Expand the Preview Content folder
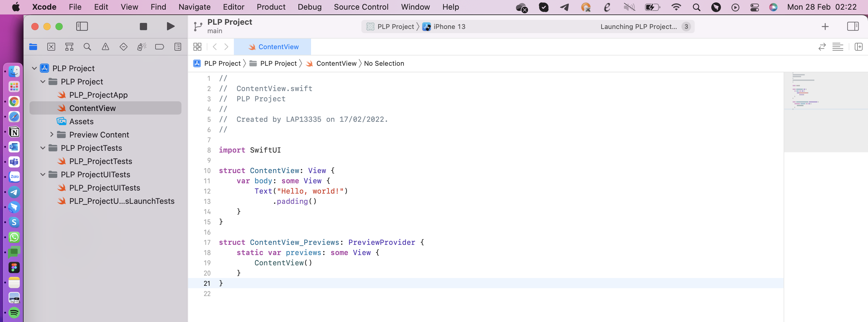 [52, 134]
